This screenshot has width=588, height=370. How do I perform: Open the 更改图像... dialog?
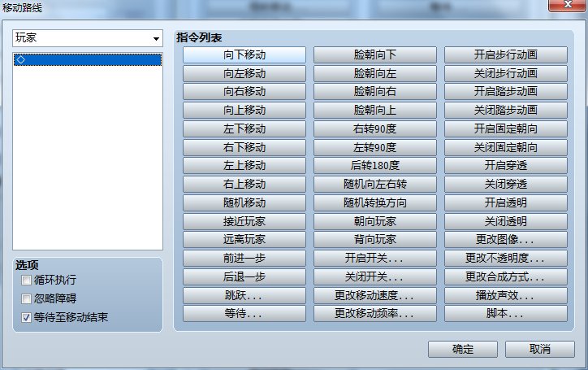[506, 240]
